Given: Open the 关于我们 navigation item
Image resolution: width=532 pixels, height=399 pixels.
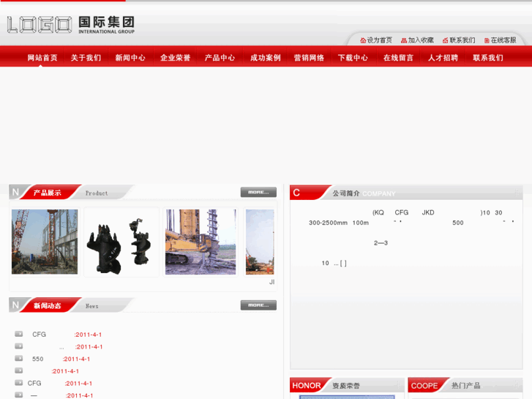Looking at the screenshot, I should tap(86, 58).
